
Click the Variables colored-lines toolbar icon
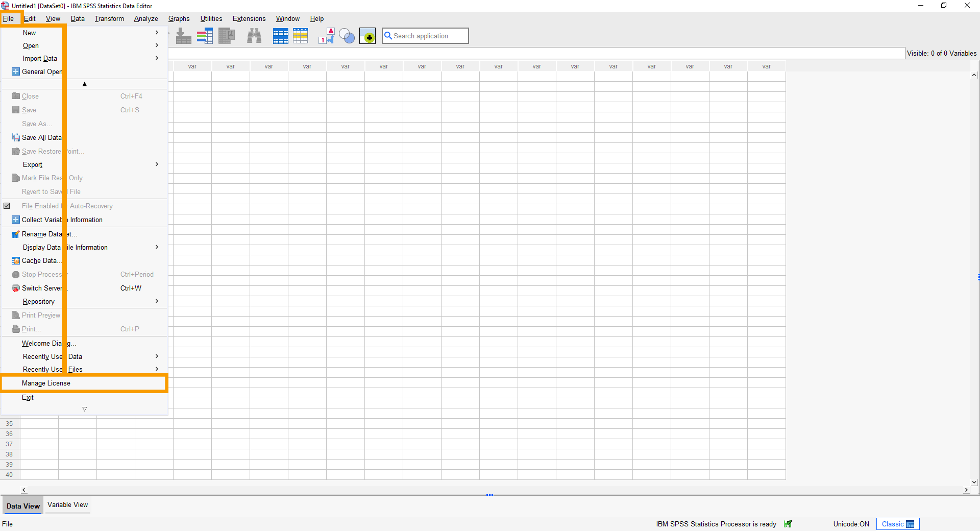pyautogui.click(x=205, y=36)
